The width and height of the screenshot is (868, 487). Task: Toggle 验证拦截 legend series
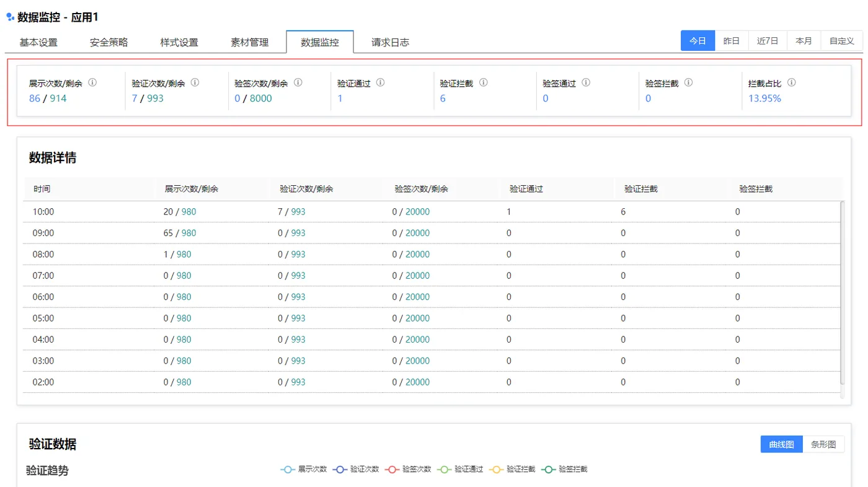pos(512,470)
